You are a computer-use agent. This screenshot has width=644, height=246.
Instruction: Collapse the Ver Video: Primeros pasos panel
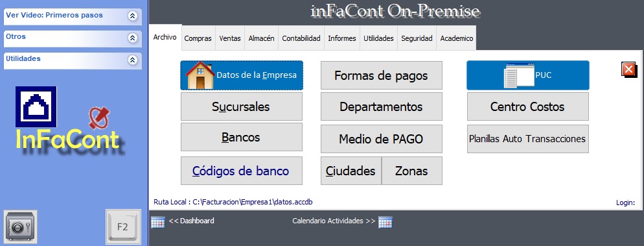click(x=132, y=16)
